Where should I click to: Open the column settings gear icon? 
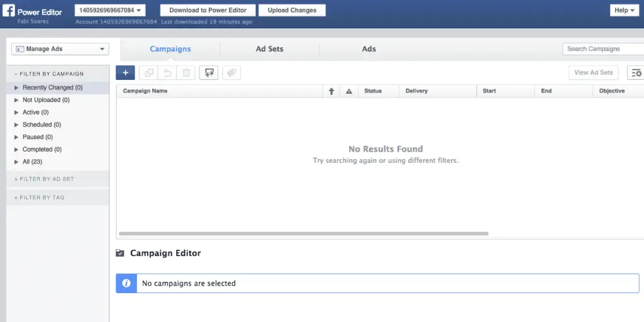636,73
